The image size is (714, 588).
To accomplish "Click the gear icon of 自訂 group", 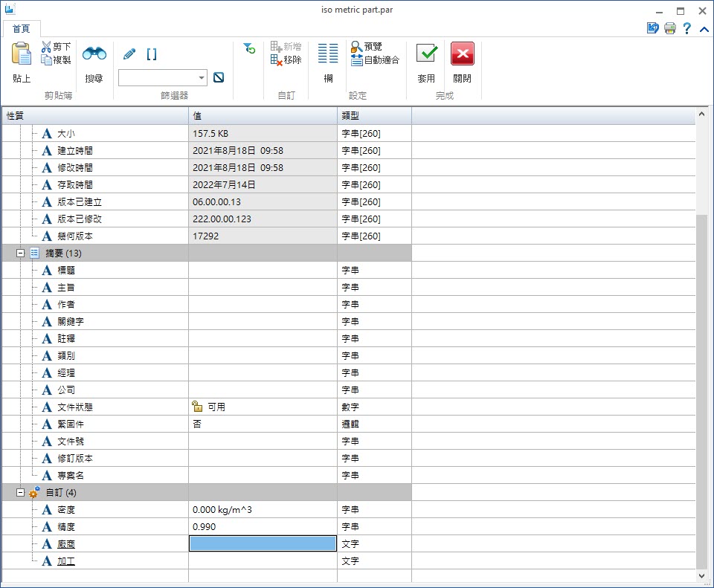I will pyautogui.click(x=34, y=492).
